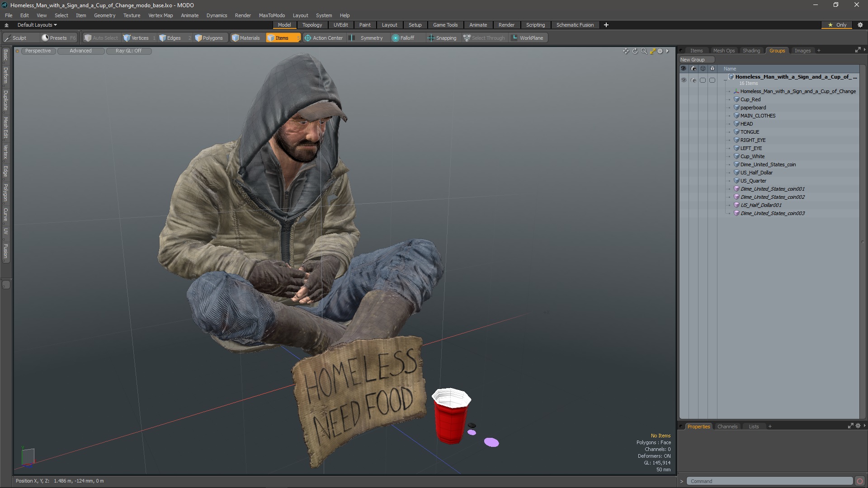Click the viewport zoom magnifier icon
This screenshot has width=868, height=488.
tap(644, 51)
